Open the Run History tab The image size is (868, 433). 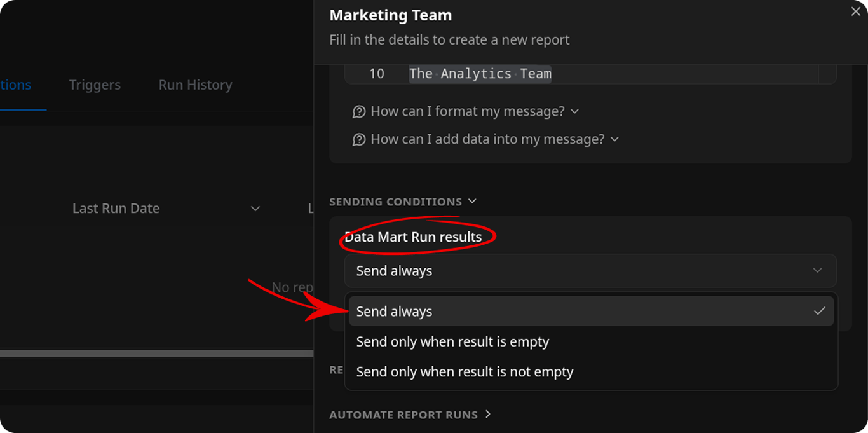tap(195, 85)
